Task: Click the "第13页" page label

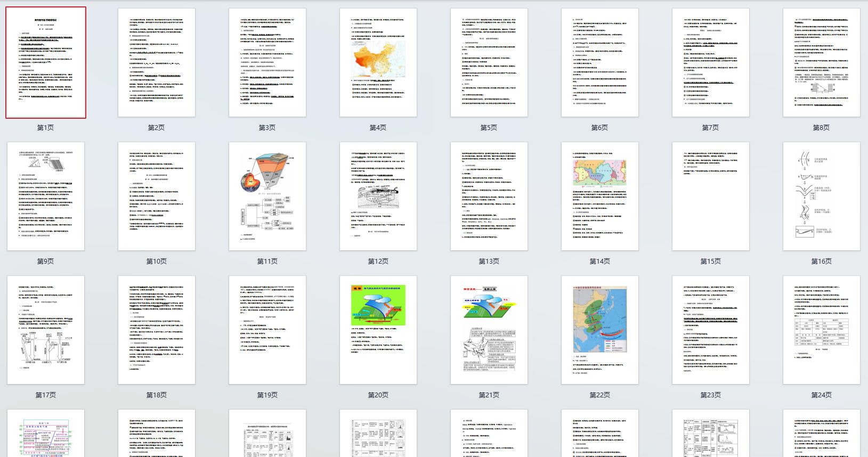Action: tap(489, 262)
